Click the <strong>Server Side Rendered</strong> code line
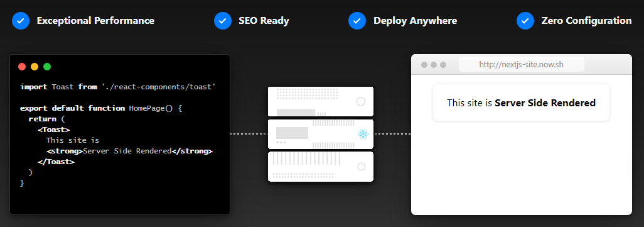This screenshot has height=227, width=644. (x=130, y=151)
